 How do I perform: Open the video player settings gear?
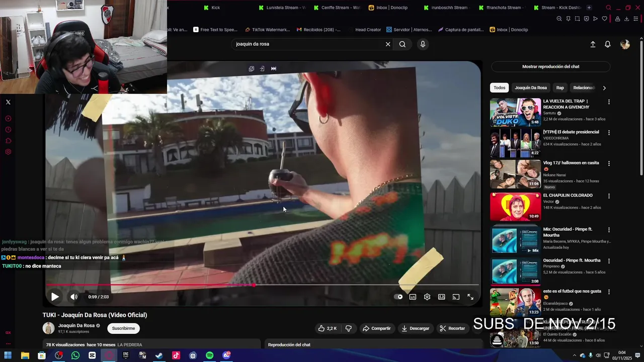(x=427, y=297)
